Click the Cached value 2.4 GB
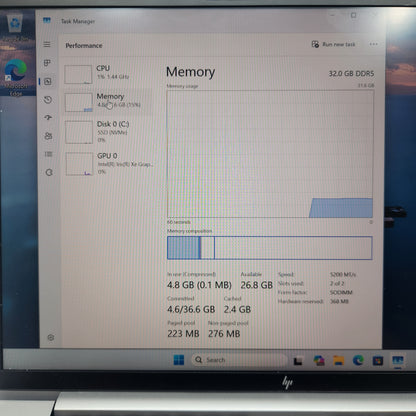Image resolution: width=416 pixels, height=416 pixels. click(x=237, y=310)
